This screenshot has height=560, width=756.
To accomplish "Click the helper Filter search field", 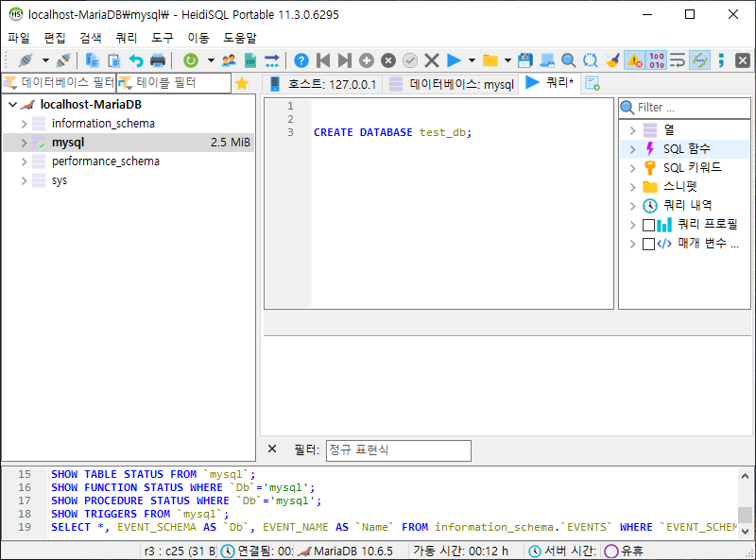I will [x=684, y=108].
